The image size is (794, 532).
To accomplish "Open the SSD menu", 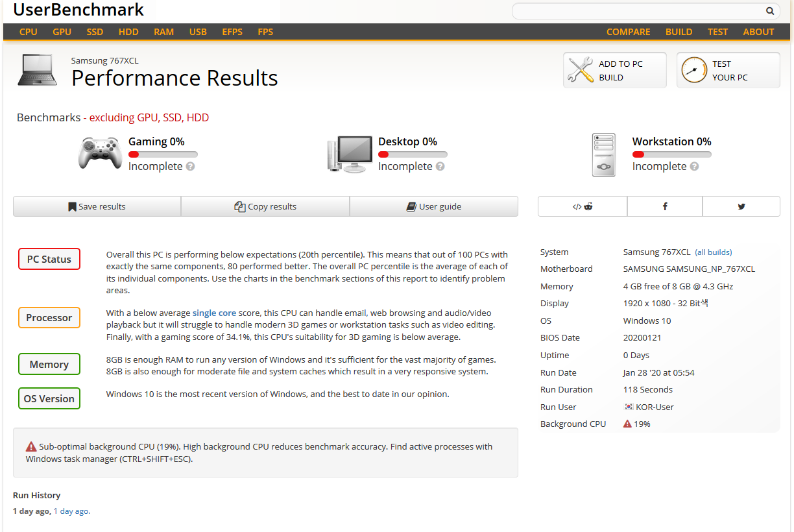I will (x=95, y=32).
